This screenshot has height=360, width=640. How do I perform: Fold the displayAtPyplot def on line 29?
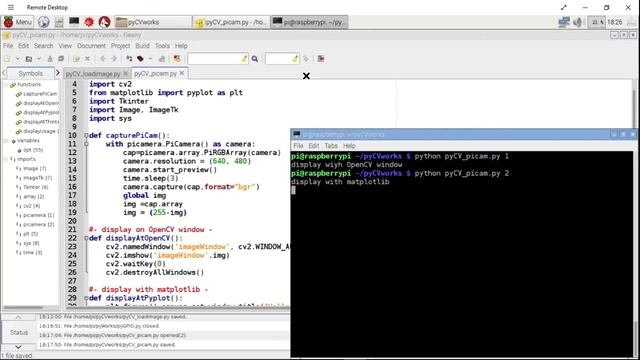(86, 298)
